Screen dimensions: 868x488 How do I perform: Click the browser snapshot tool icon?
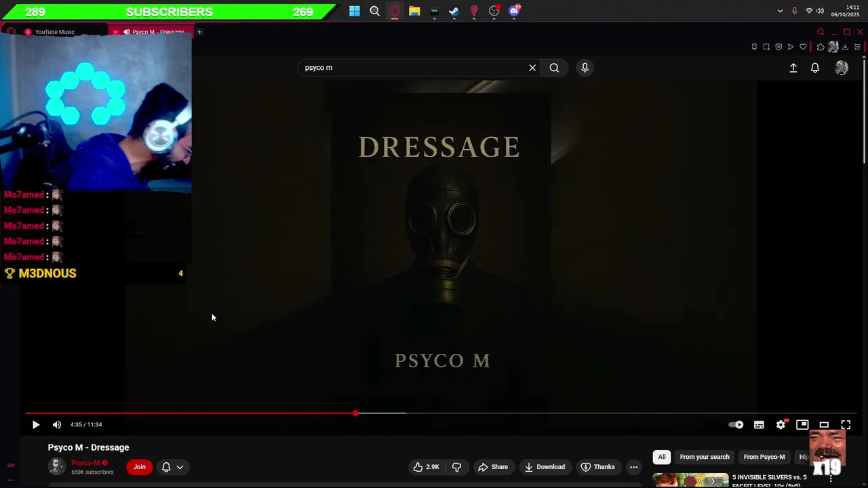766,47
